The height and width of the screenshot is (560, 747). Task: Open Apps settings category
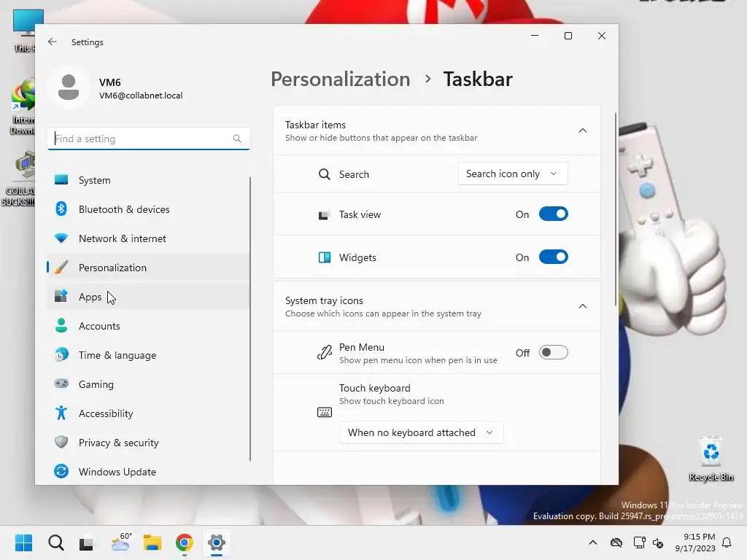coord(149,297)
